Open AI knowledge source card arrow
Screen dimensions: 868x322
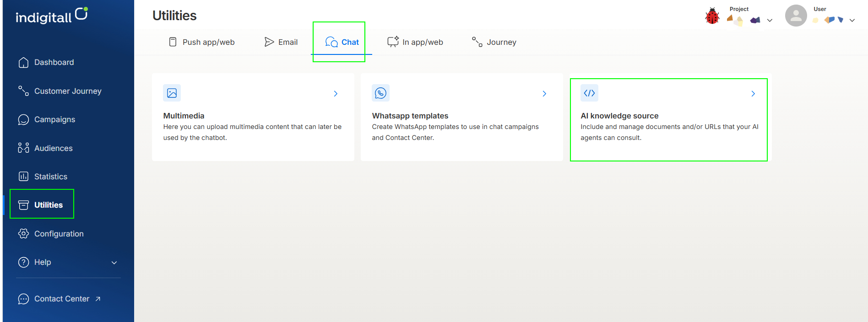click(x=753, y=93)
